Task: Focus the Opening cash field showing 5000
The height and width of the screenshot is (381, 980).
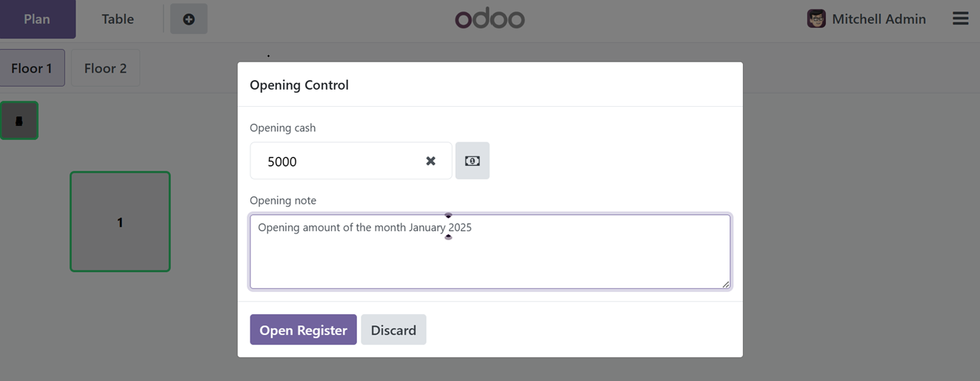Action: coord(350,161)
